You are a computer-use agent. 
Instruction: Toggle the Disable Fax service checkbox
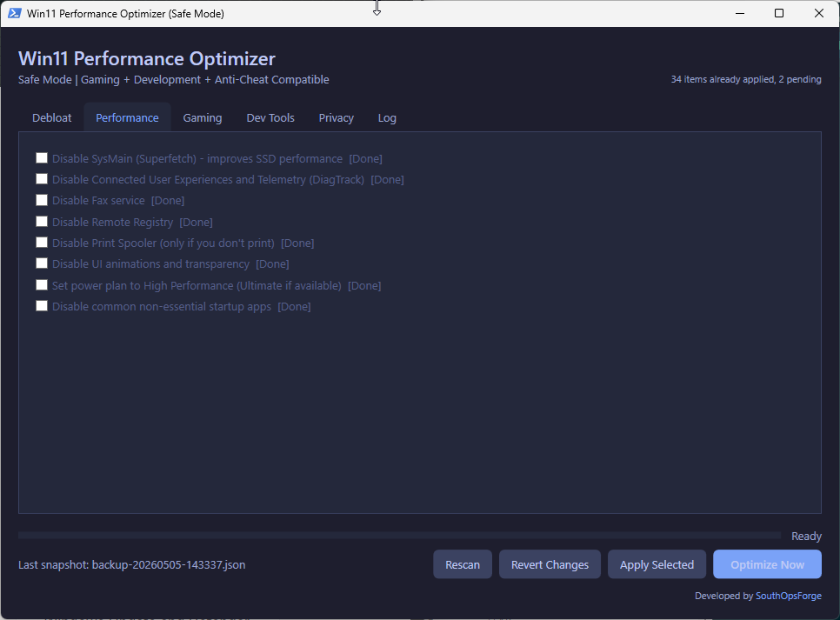[42, 200]
